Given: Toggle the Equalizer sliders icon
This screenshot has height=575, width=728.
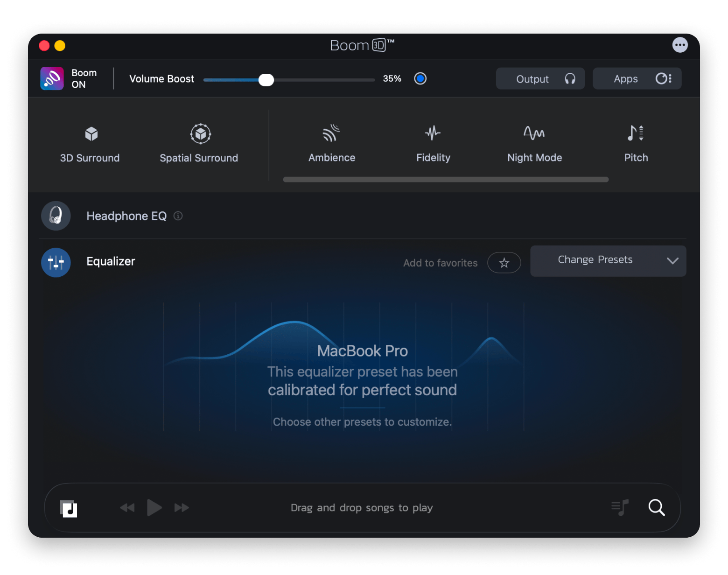Looking at the screenshot, I should pos(56,262).
